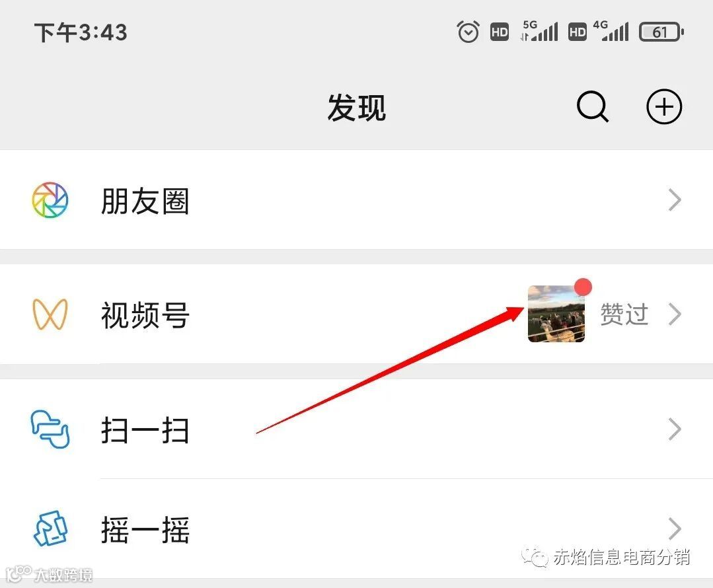Open the 扫一扫 row chevron arrow
The image size is (713, 588).
point(675,429)
